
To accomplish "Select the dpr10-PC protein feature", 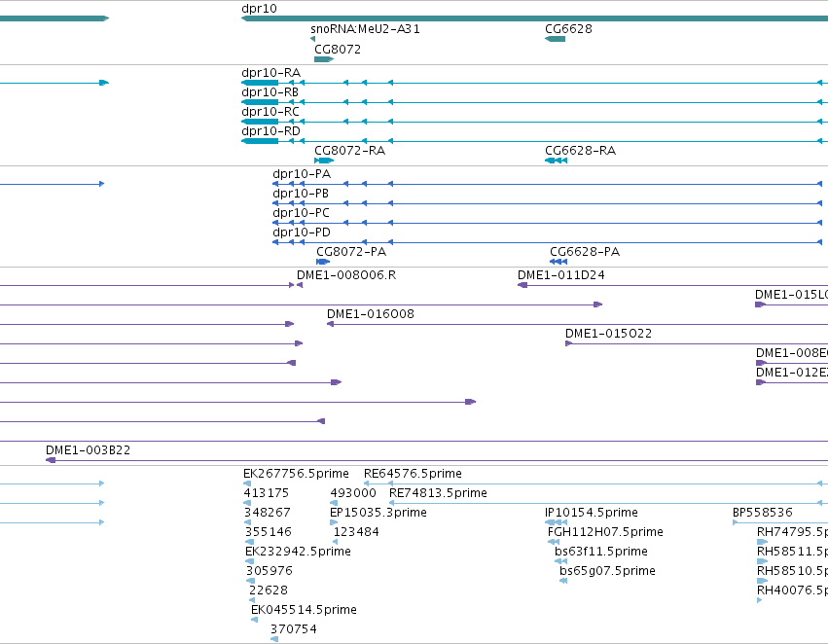I will (x=547, y=223).
